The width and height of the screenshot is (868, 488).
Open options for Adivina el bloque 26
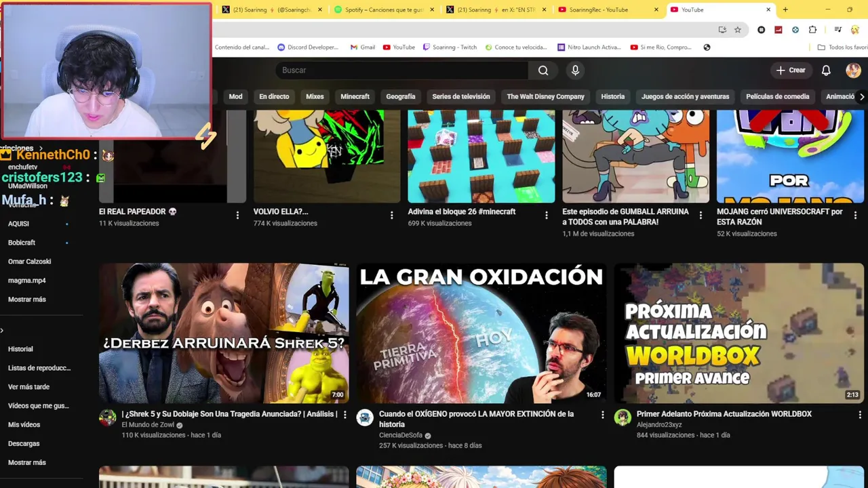tap(546, 216)
